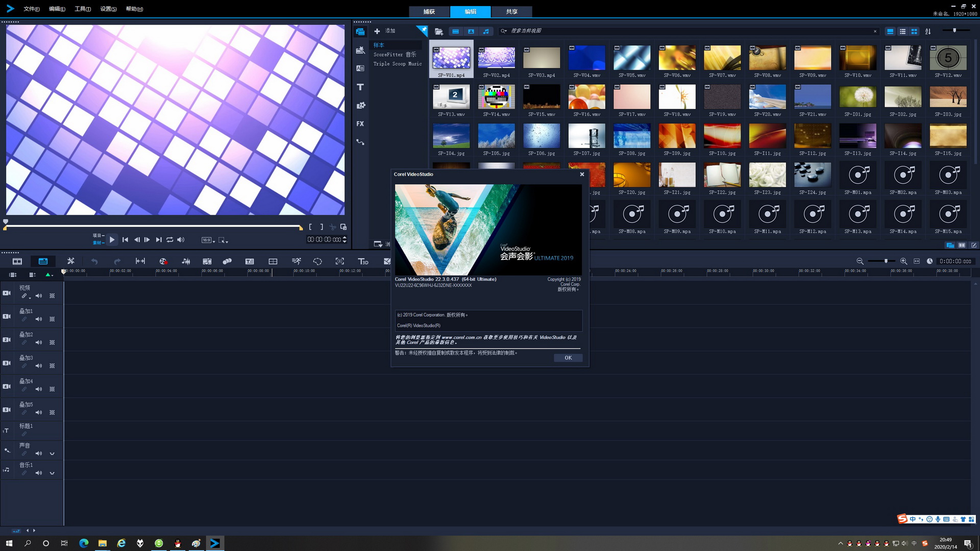980x551 pixels.
Task: Set the mark-out bracket in preview
Action: pos(322,227)
